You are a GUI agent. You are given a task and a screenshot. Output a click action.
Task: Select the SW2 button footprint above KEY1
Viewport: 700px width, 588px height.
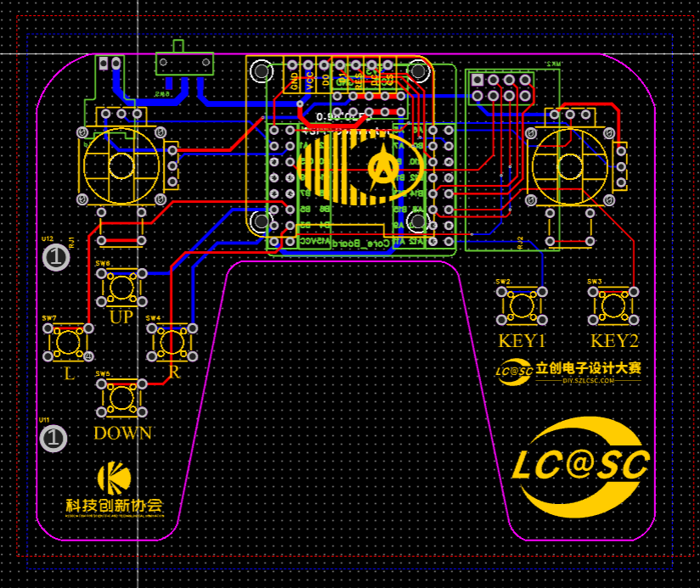(522, 305)
